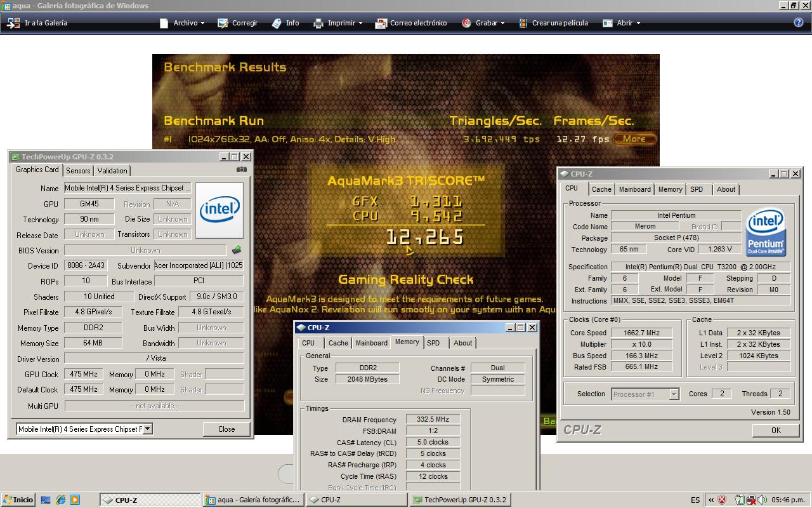812x508 pixels.
Task: Click the volume speaker tray icon
Action: click(763, 500)
